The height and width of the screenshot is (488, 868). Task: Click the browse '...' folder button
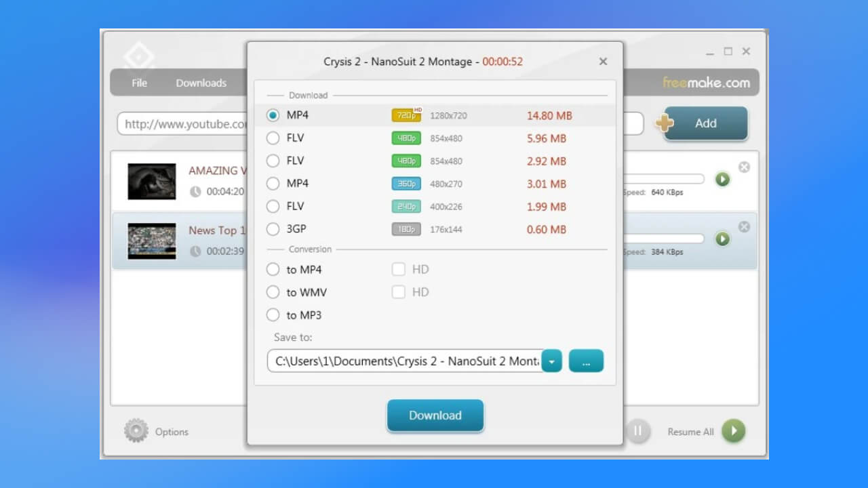click(586, 361)
